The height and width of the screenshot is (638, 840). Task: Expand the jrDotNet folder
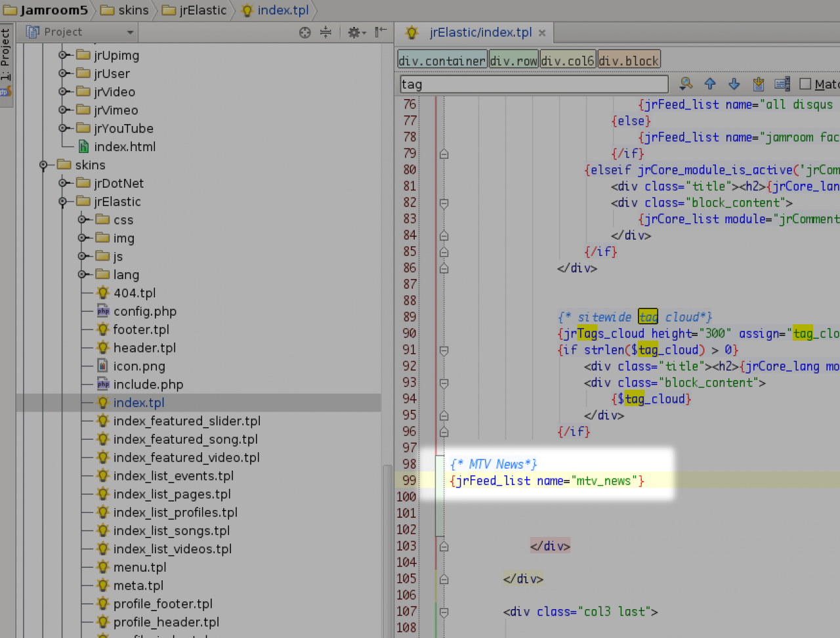[x=63, y=183]
